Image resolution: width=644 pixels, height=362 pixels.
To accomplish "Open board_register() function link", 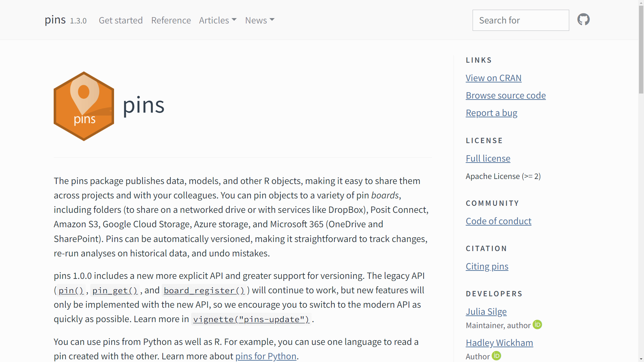I will (204, 290).
